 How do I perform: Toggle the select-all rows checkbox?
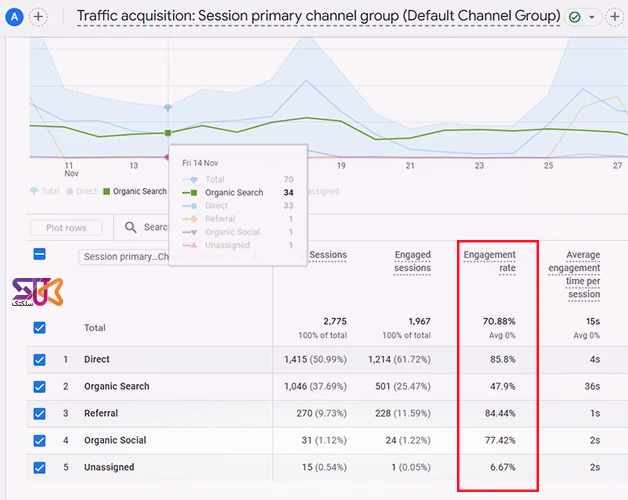pos(40,254)
